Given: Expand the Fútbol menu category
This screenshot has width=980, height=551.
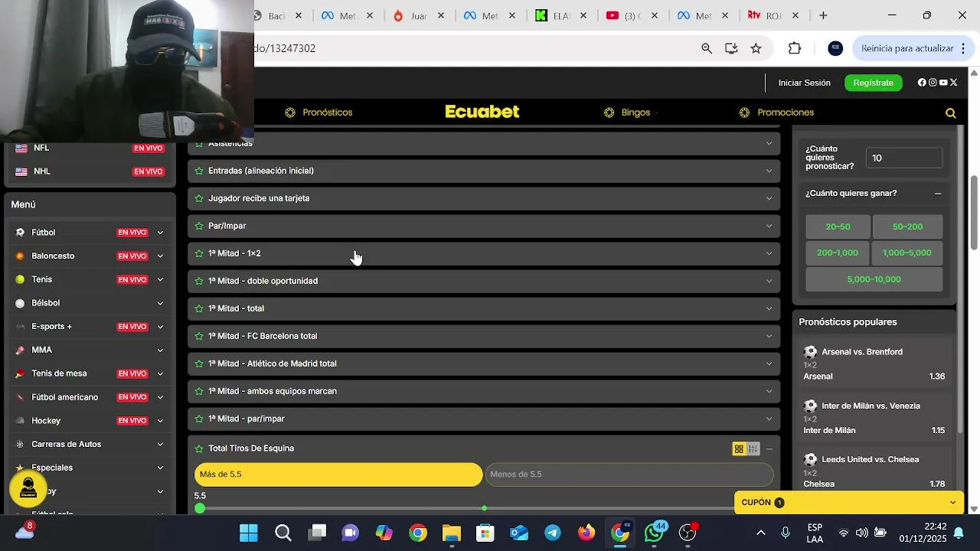Looking at the screenshot, I should point(160,233).
